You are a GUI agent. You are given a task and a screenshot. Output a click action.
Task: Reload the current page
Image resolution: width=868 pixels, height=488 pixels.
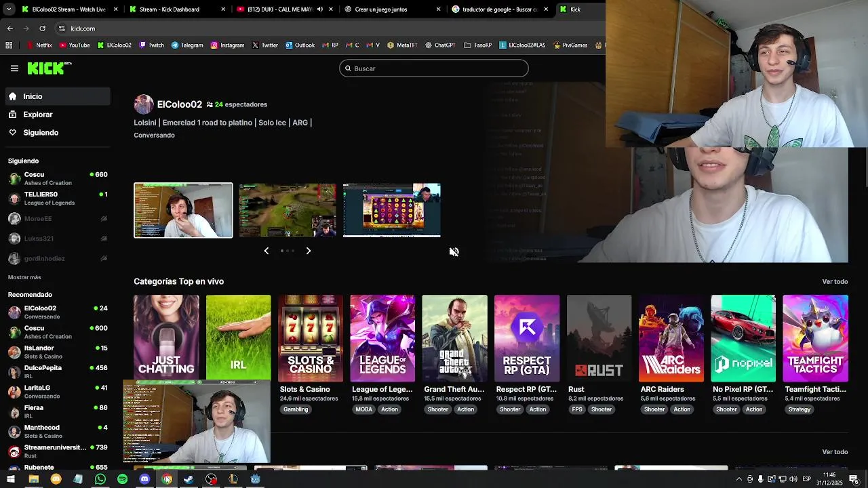pyautogui.click(x=42, y=28)
